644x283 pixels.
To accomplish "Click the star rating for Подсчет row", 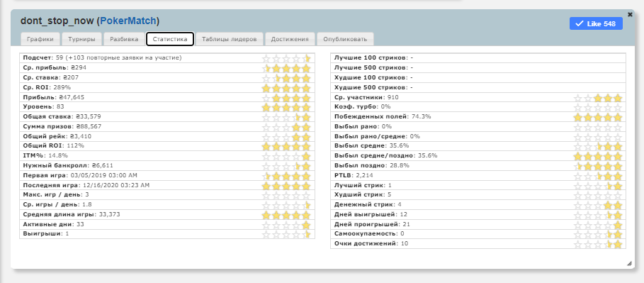I will tap(286, 58).
